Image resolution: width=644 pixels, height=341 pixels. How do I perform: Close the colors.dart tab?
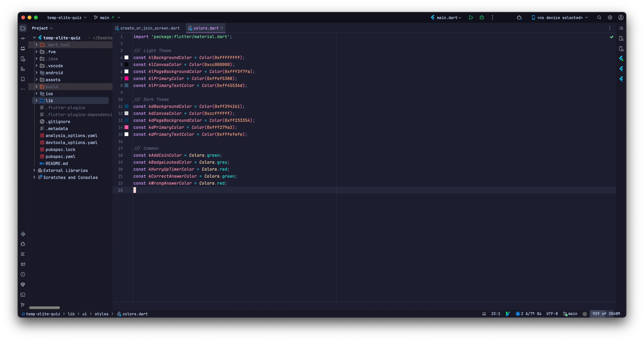point(222,28)
